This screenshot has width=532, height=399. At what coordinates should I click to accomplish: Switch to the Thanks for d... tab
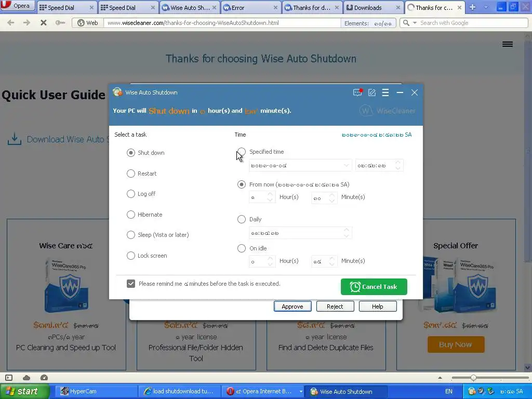(x=311, y=7)
